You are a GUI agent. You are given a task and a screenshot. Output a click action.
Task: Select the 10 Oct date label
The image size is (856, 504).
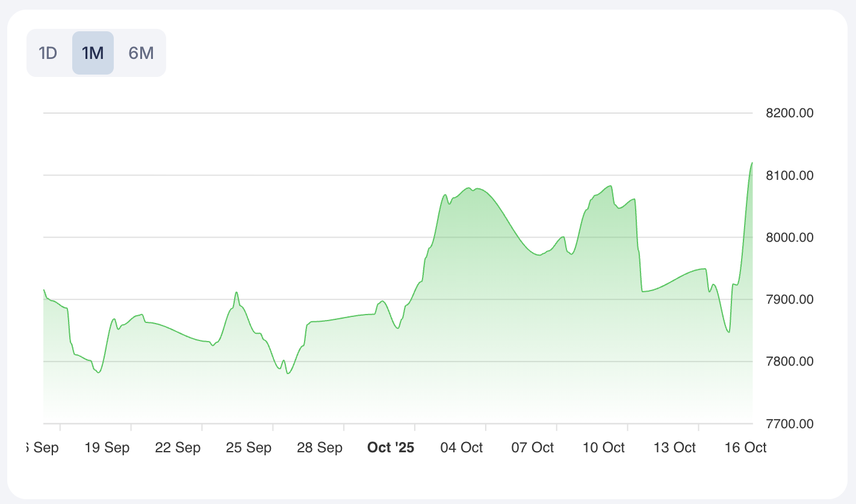tap(604, 447)
